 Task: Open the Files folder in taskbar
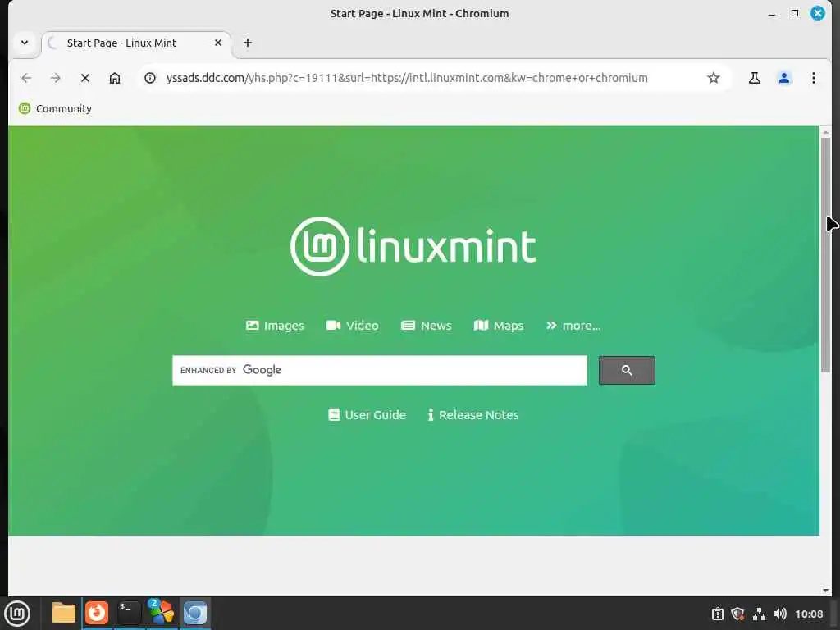64,614
